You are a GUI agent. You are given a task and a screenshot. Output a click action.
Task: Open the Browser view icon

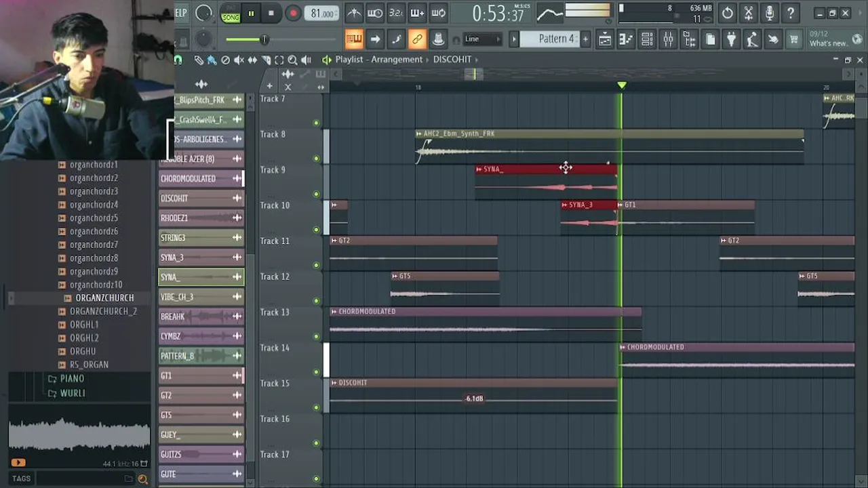[x=689, y=39]
